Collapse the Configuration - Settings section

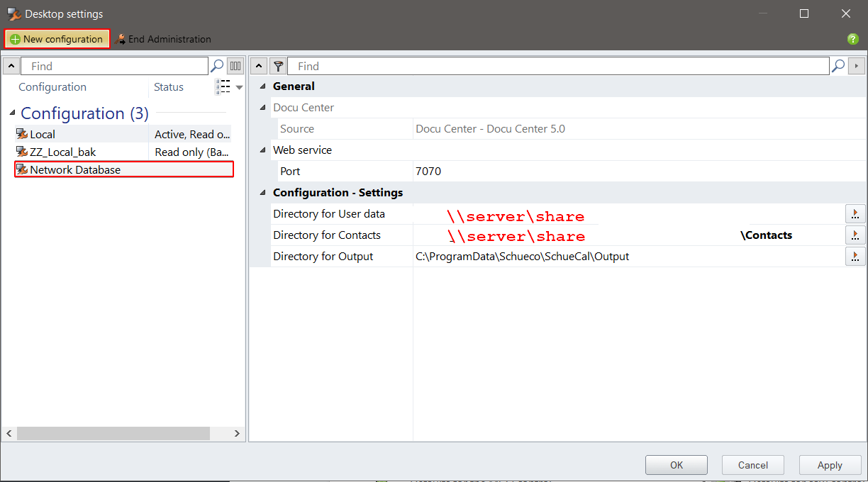click(264, 193)
